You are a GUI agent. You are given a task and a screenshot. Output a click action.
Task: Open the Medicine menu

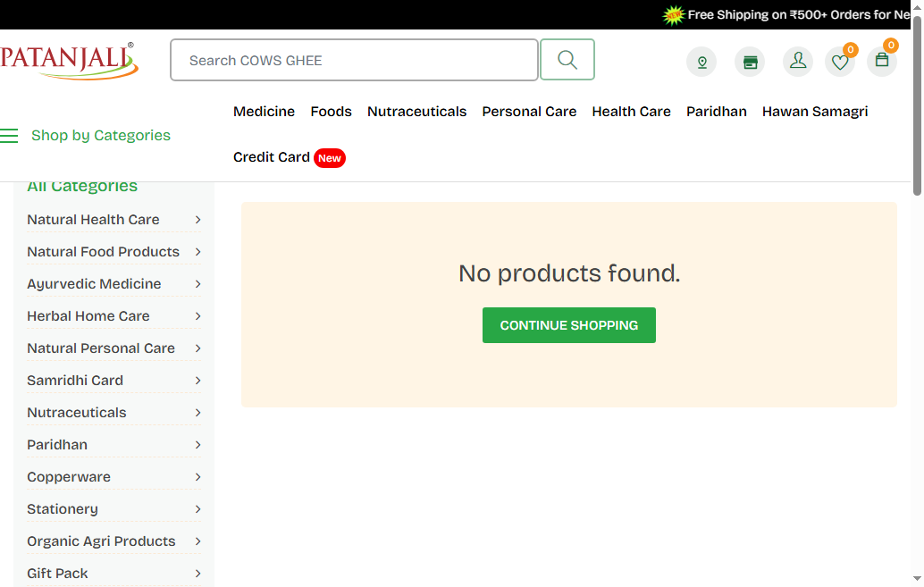pos(264,112)
